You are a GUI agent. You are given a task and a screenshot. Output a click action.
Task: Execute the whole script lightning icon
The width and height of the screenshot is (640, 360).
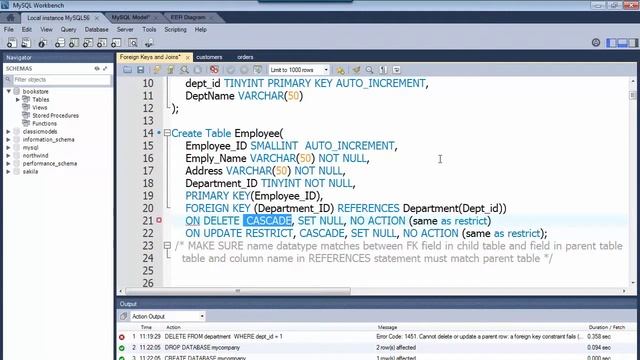coord(157,70)
